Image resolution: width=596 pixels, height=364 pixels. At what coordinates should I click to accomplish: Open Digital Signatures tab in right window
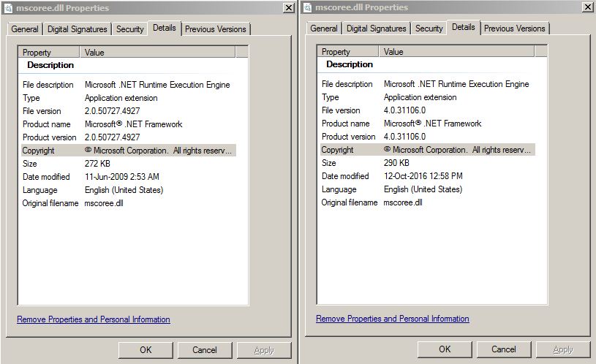click(x=377, y=29)
